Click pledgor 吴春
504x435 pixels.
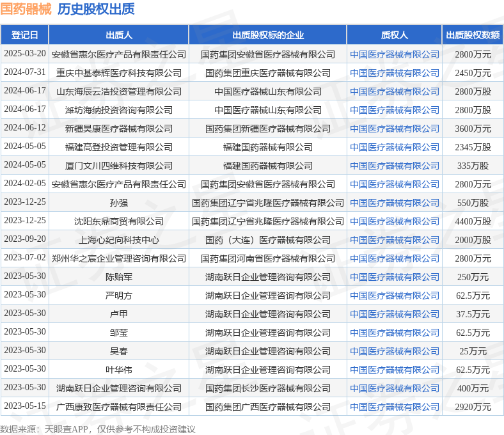coord(119,351)
